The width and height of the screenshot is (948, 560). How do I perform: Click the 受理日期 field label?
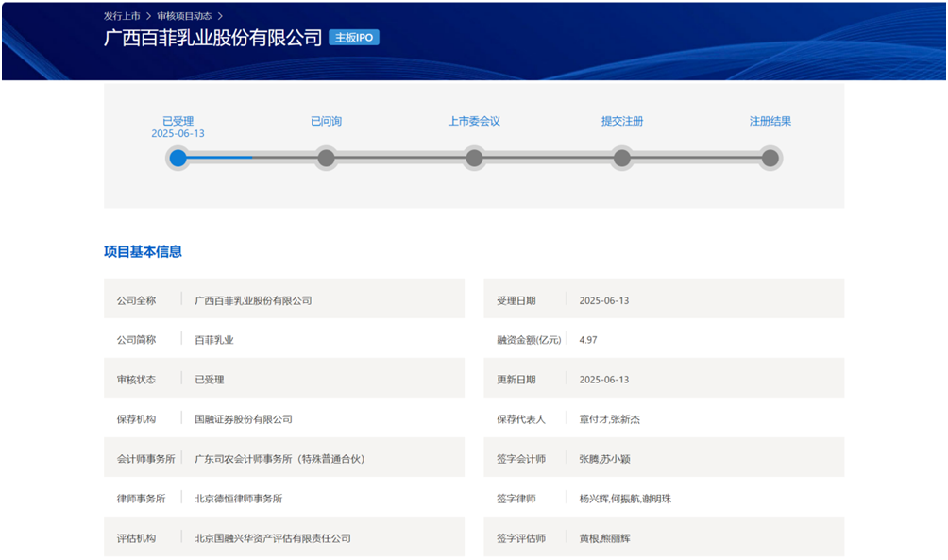click(516, 300)
